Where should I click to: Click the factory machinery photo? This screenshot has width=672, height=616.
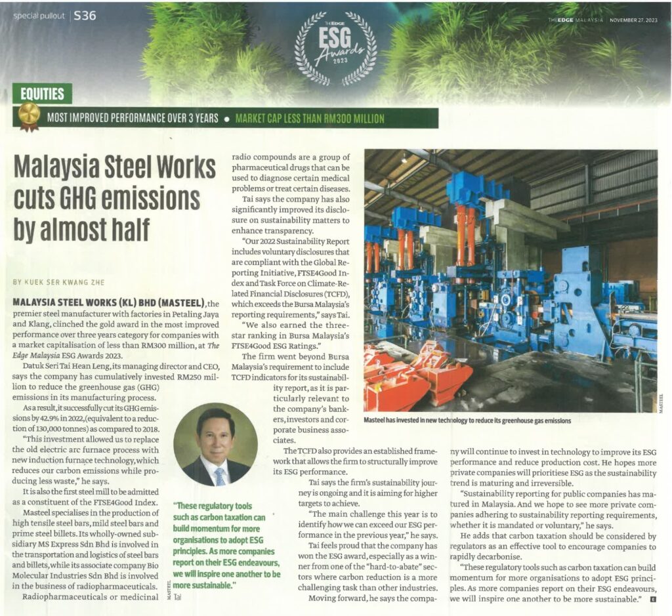tap(510, 281)
